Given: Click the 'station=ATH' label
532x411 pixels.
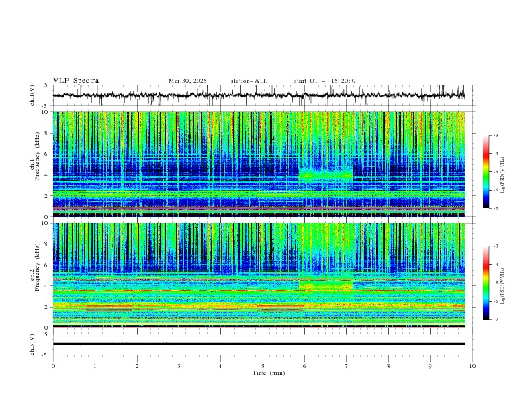Looking at the screenshot, I should (x=249, y=81).
